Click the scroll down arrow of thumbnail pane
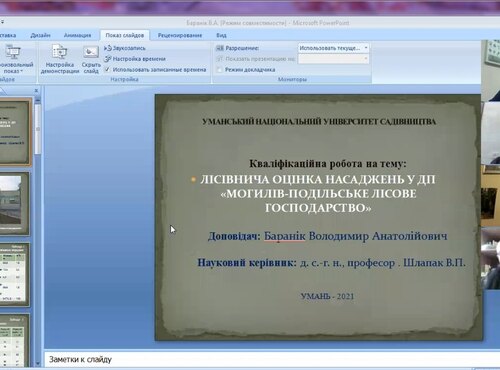Viewport: 500px width, 370px height. [x=38, y=363]
